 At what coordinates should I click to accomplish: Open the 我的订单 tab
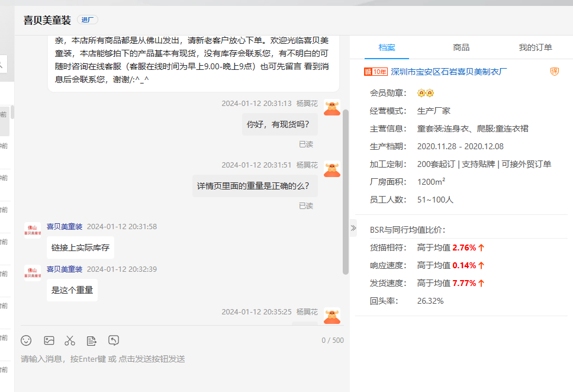(535, 47)
